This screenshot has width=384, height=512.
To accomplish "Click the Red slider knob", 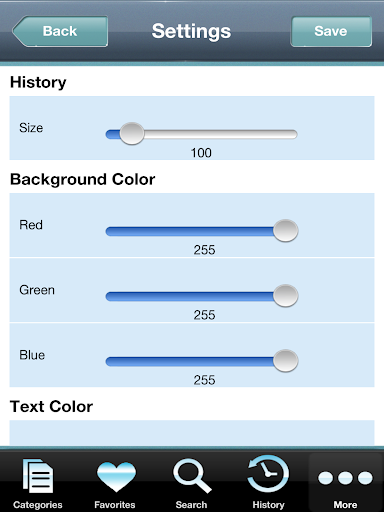I will pyautogui.click(x=285, y=231).
